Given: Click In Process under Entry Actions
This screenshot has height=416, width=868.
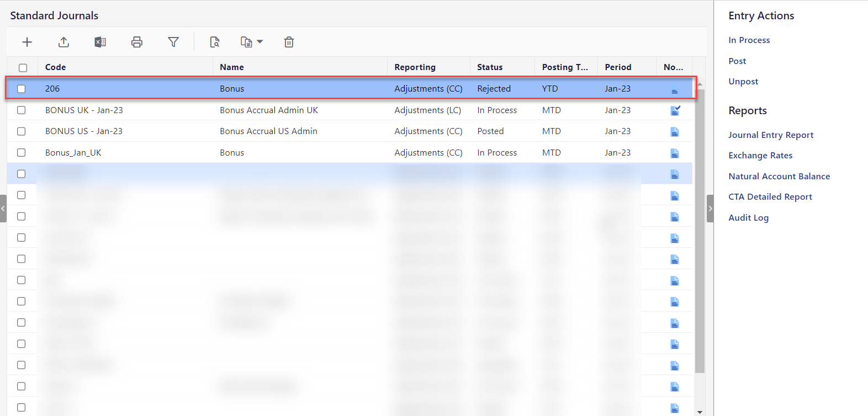Looking at the screenshot, I should (x=749, y=40).
